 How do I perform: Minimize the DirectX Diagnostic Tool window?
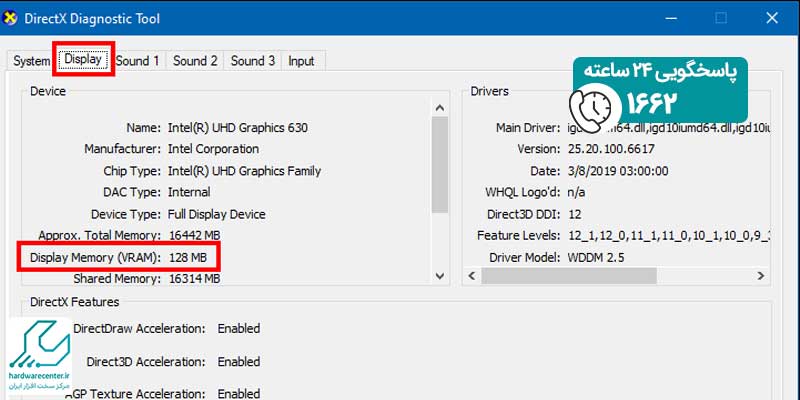click(672, 18)
